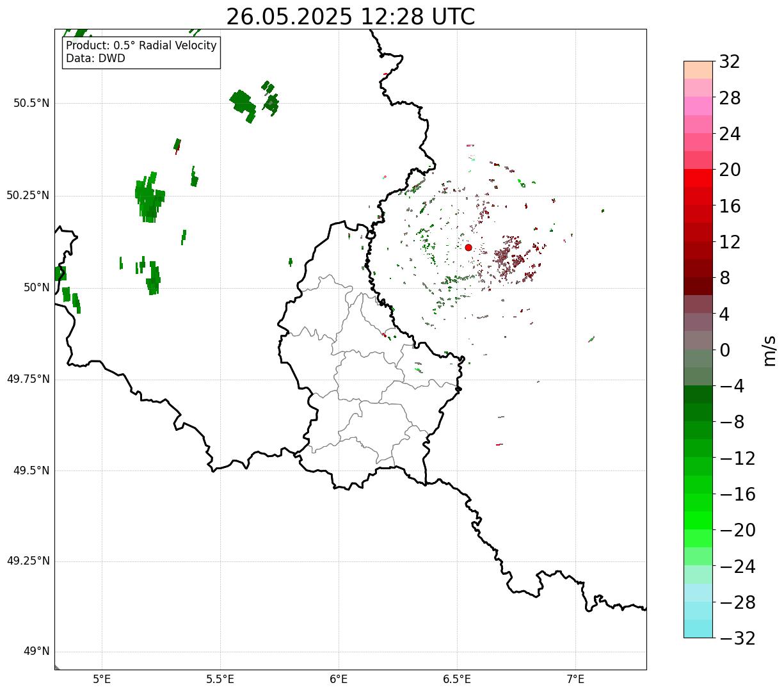
Task: Click the red radar site marker dot
Action: (x=468, y=247)
